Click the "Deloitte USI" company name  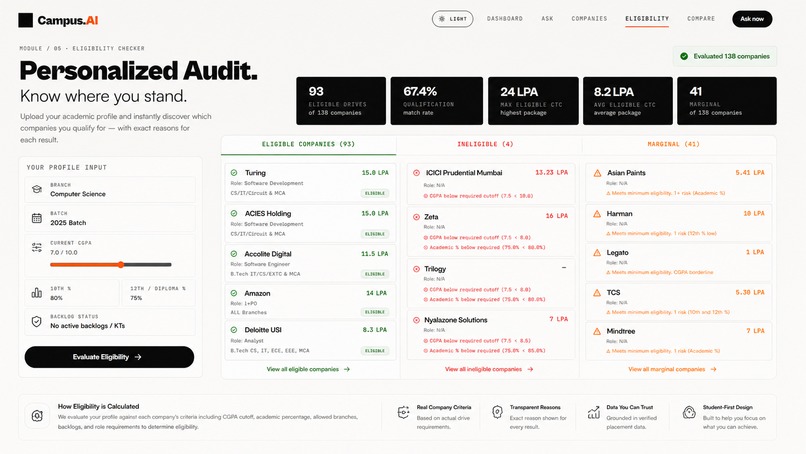coord(263,330)
